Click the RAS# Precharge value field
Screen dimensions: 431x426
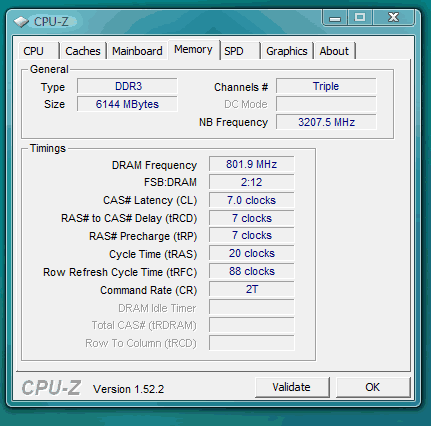tap(252, 236)
